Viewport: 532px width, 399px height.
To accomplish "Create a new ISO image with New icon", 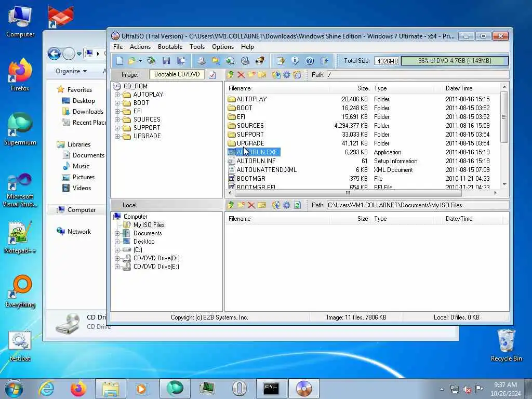I will coord(120,61).
